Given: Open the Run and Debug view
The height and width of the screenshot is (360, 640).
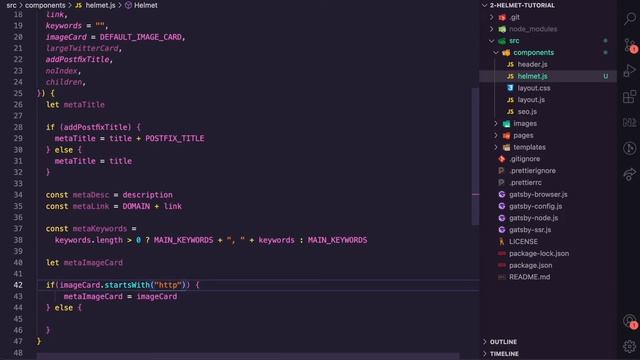Looking at the screenshot, I should pyautogui.click(x=630, y=71).
